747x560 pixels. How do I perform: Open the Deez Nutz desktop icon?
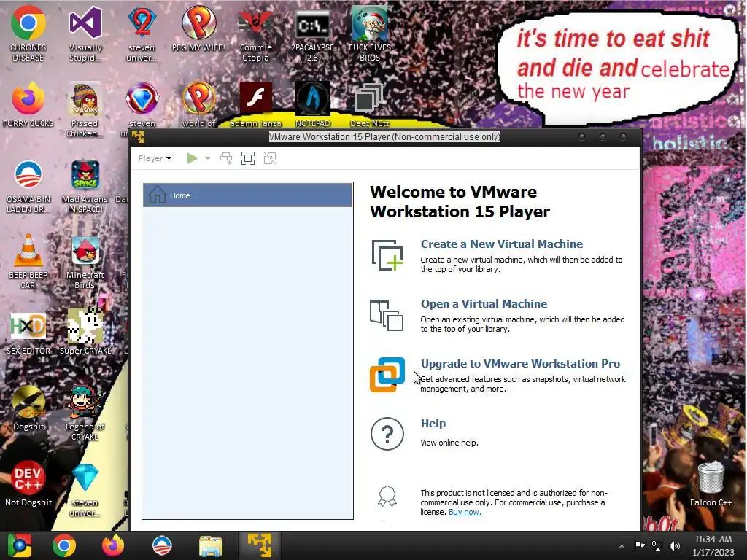coord(370,104)
